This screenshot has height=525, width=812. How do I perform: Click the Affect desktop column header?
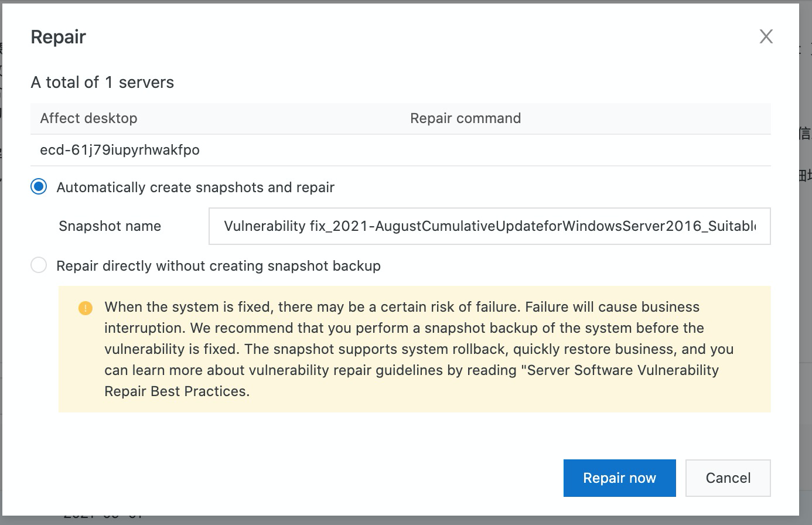88,118
